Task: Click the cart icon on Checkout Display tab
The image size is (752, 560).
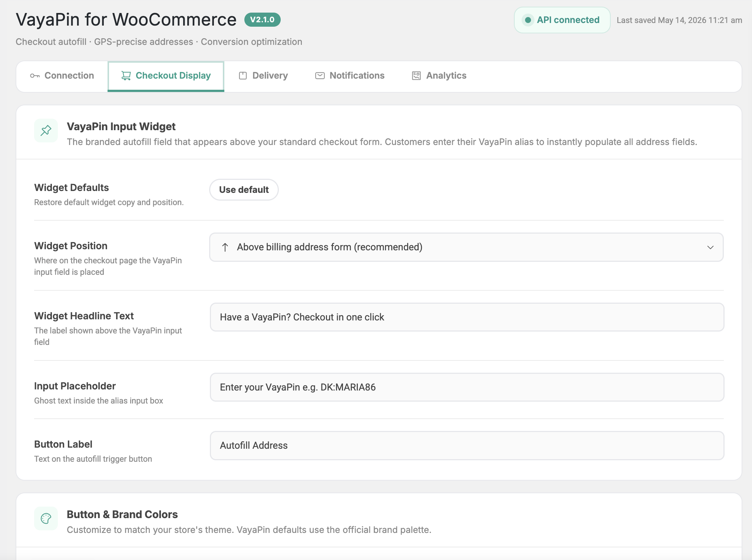Action: pyautogui.click(x=126, y=76)
